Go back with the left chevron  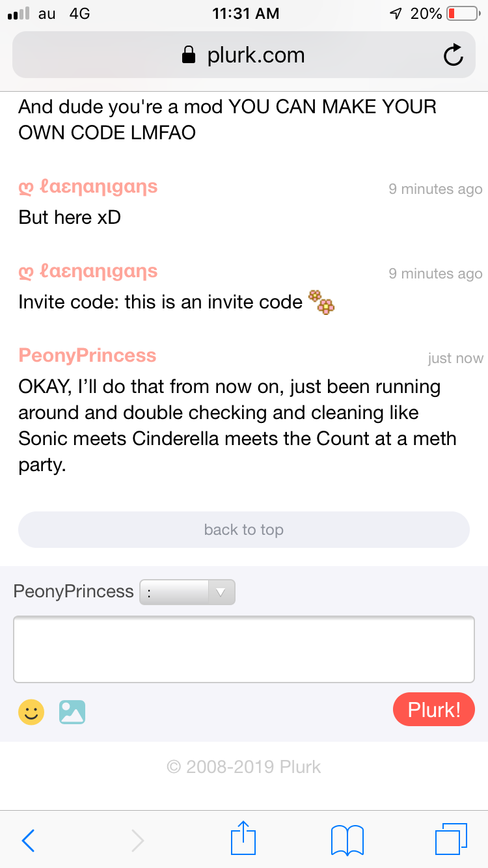coord(28,841)
